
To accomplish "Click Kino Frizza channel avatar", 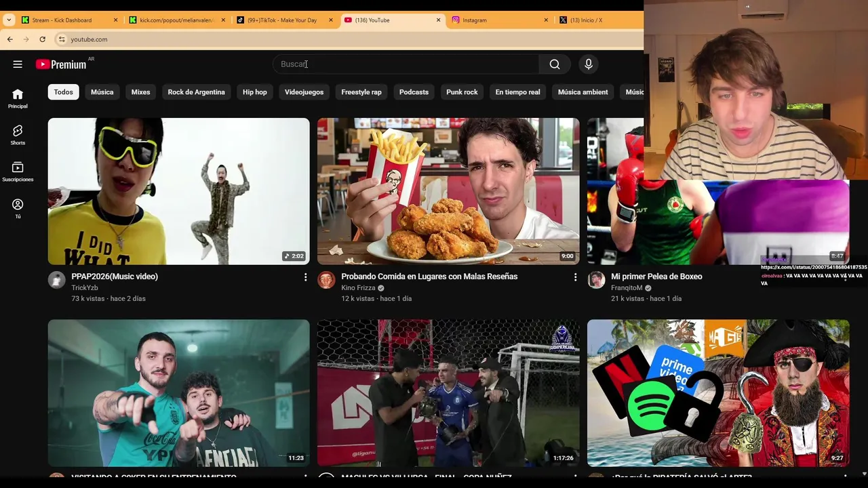I will coord(326,280).
